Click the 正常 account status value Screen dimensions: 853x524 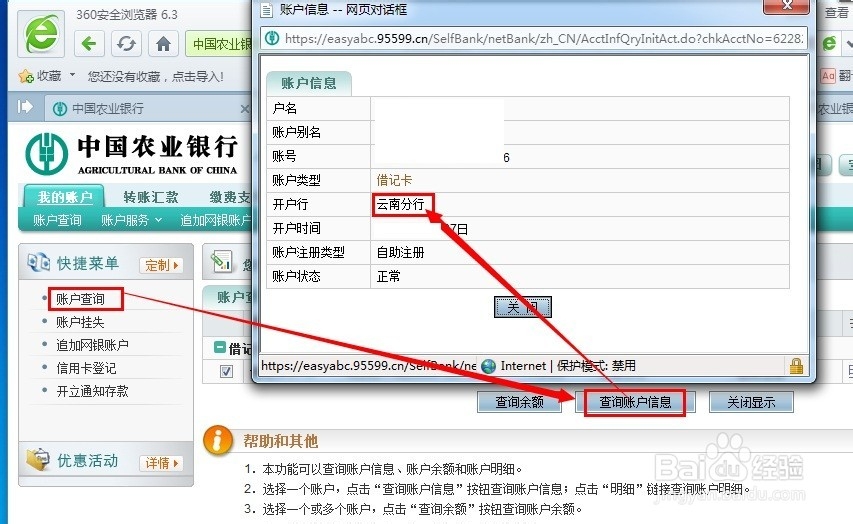pyautogui.click(x=388, y=276)
